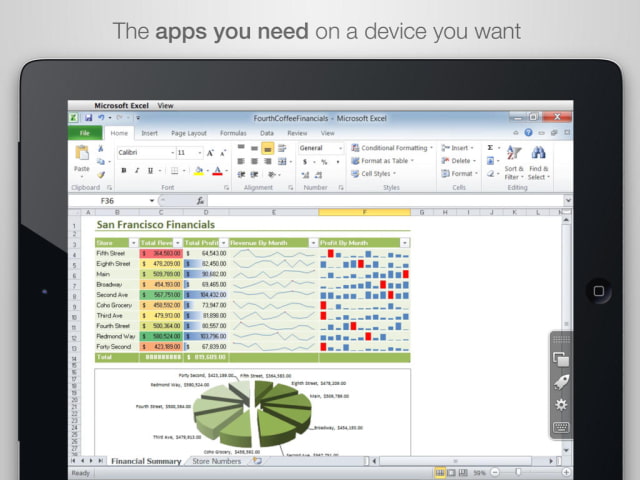This screenshot has height=480, width=640.
Task: Click the window switcher icon in side panel
Action: pyautogui.click(x=561, y=359)
